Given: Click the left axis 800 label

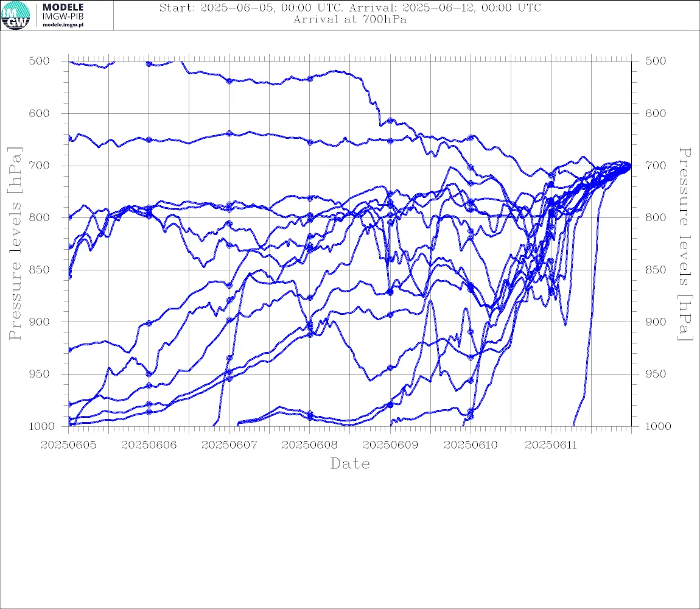Looking at the screenshot, I should pos(40,217).
